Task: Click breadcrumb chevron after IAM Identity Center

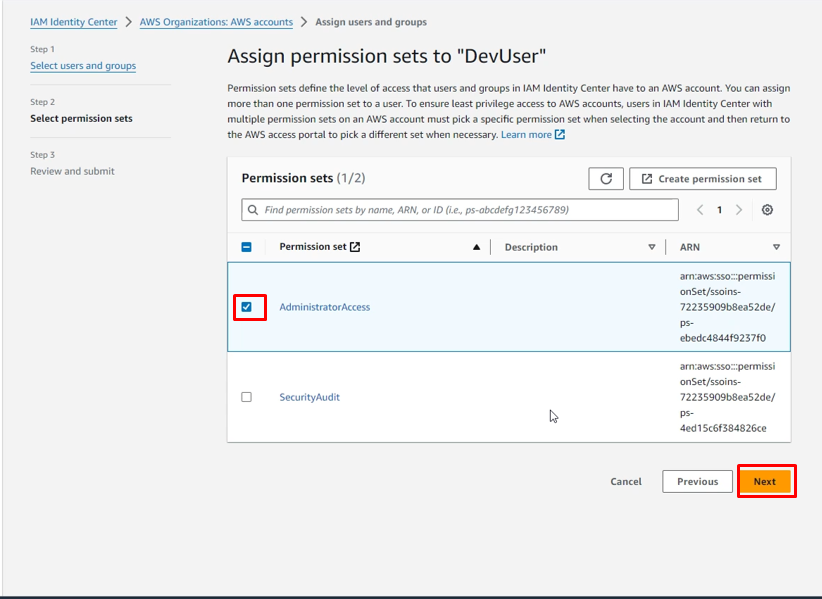Action: tap(128, 22)
